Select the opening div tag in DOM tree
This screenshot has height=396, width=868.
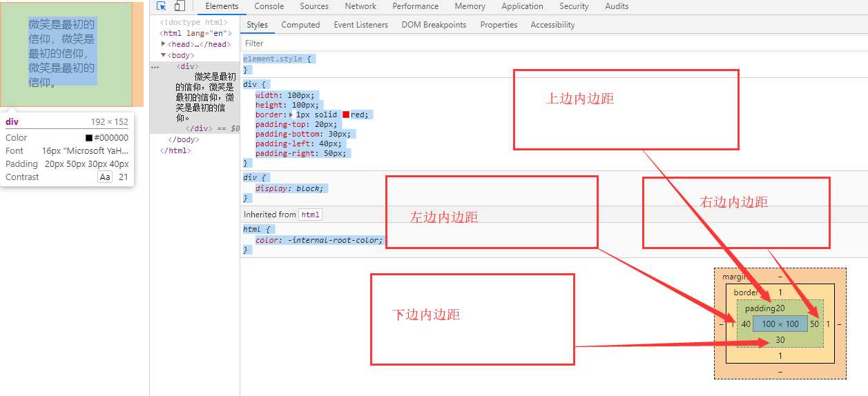(188, 66)
